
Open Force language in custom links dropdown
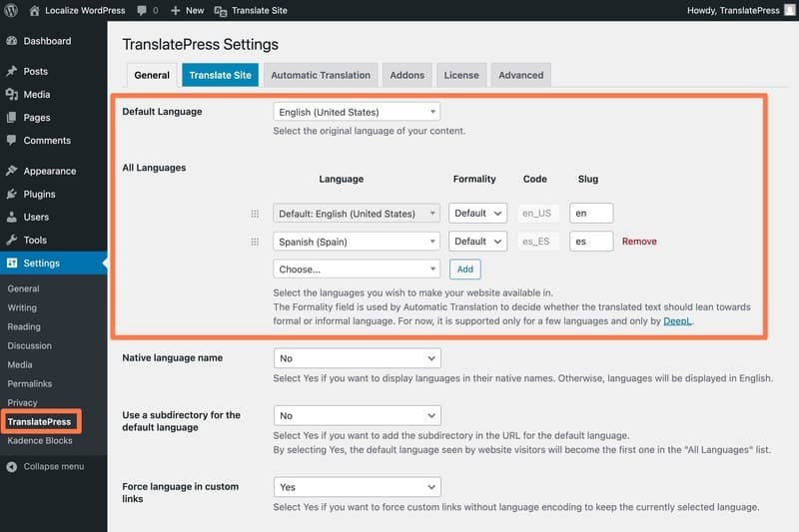[357, 487]
